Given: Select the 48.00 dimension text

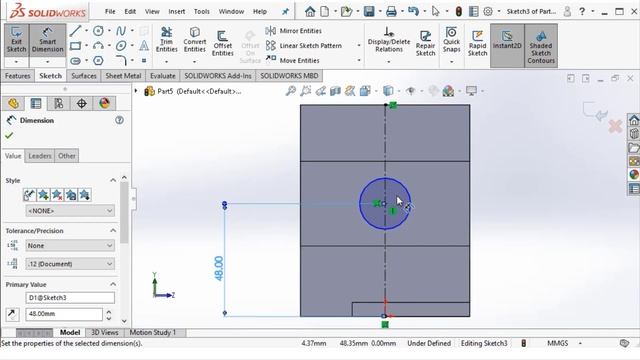Looking at the screenshot, I should 219,268.
